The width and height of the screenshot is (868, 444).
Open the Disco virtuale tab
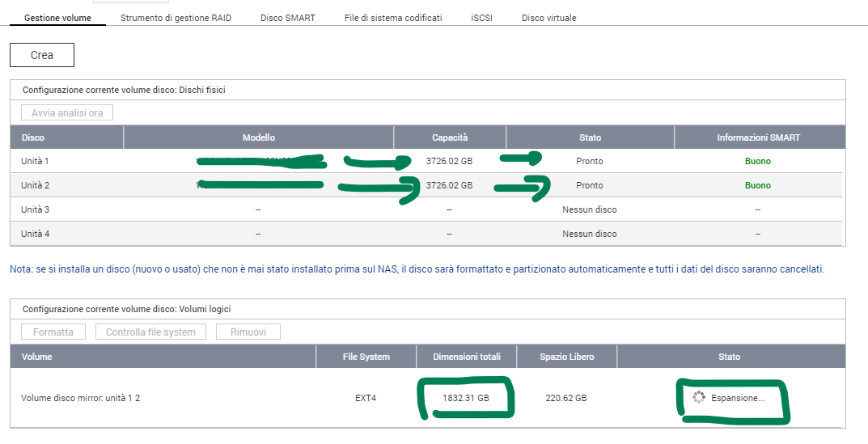point(548,18)
